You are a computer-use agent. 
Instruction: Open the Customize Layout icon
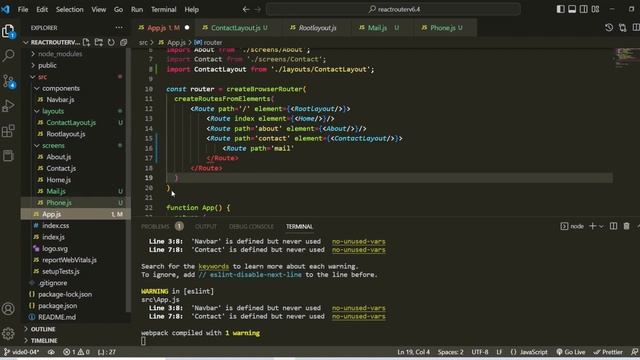596,9
